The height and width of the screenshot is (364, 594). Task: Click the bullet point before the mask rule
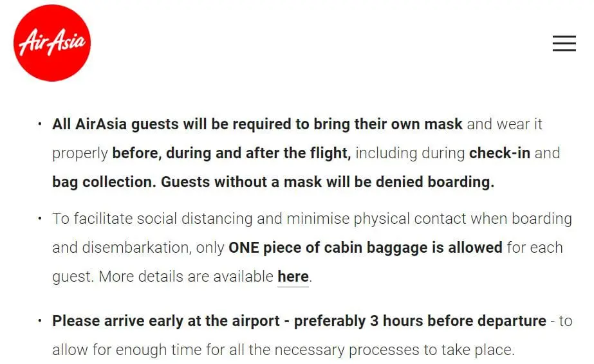(40, 123)
